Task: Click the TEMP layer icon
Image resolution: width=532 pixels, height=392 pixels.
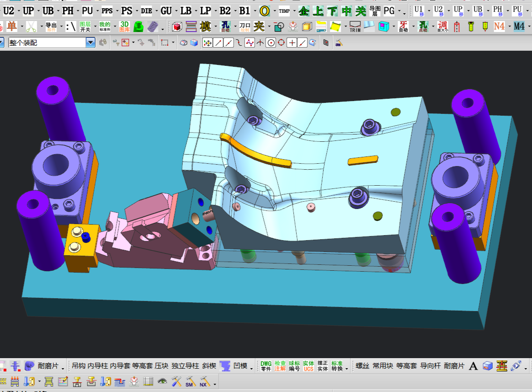Action: [284, 11]
